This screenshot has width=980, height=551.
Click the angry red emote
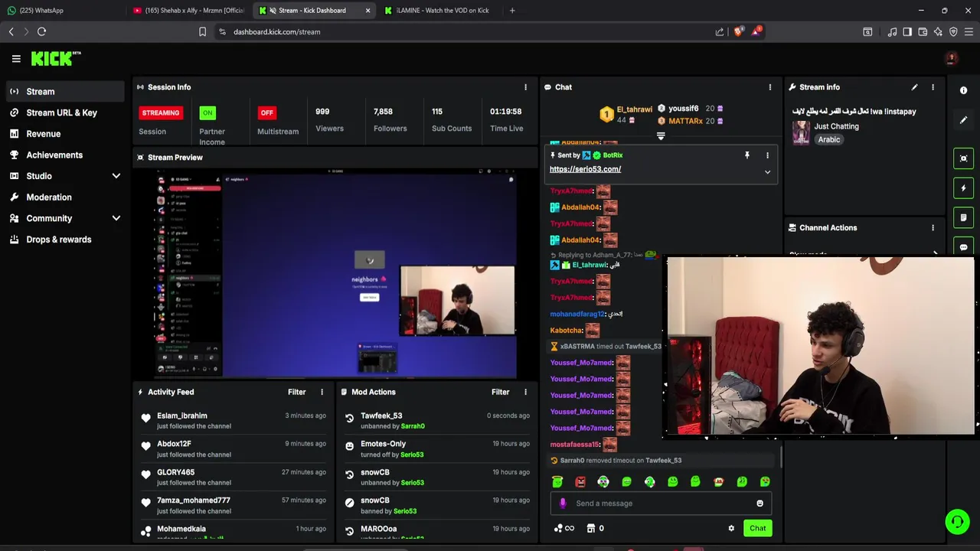click(580, 482)
